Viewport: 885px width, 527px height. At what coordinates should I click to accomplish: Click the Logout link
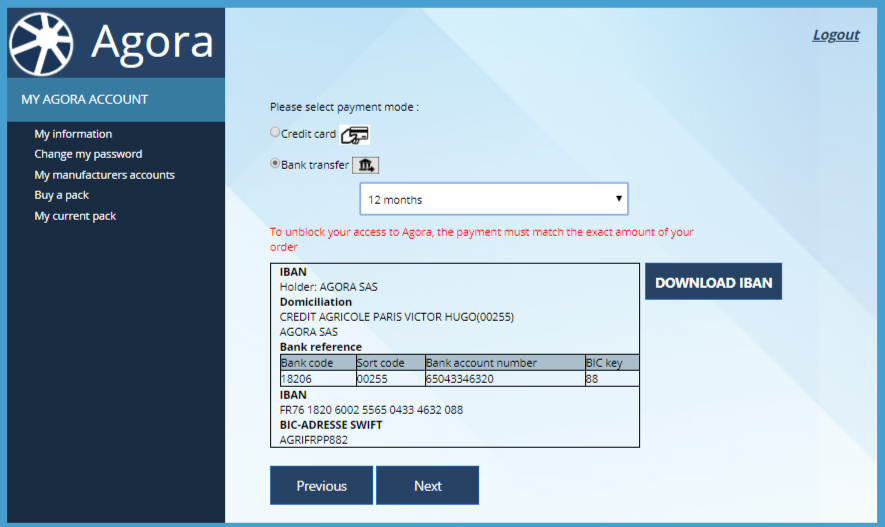pyautogui.click(x=836, y=35)
